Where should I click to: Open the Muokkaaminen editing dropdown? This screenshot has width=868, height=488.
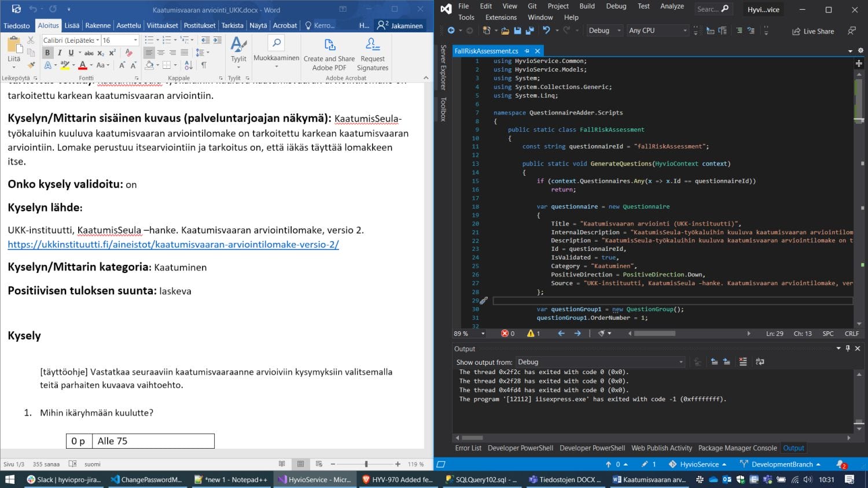[277, 51]
